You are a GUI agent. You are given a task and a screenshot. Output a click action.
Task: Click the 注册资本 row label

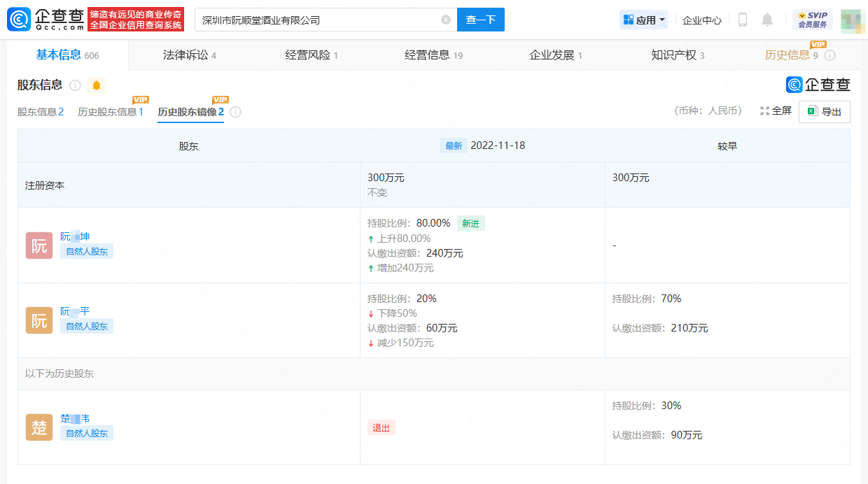[45, 185]
